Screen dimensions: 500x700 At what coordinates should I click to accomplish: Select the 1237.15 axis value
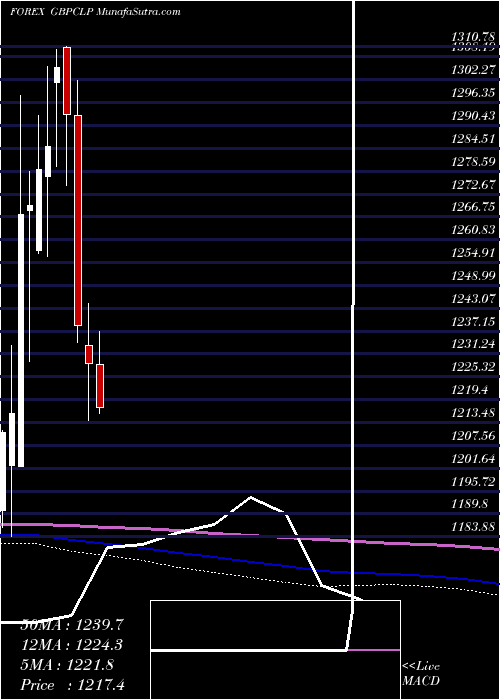click(473, 322)
